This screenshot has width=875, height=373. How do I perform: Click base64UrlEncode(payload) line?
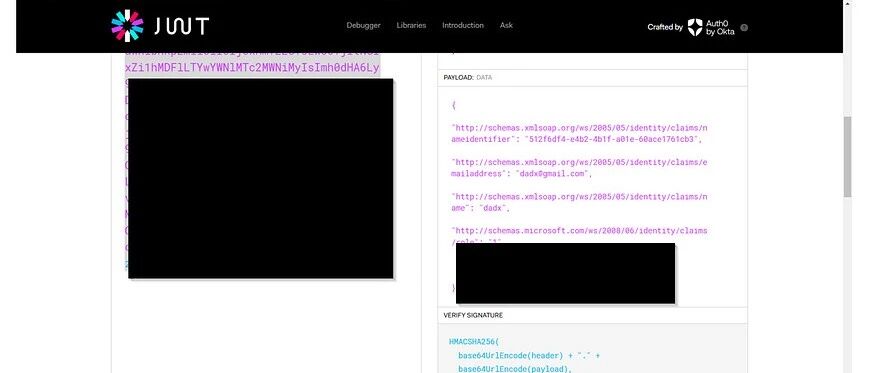tap(515, 369)
